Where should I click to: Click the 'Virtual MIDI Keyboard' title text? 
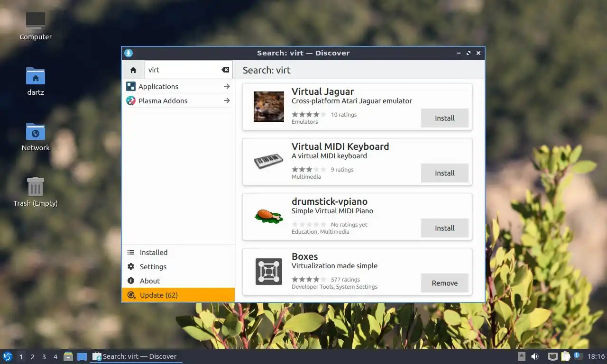click(x=340, y=146)
